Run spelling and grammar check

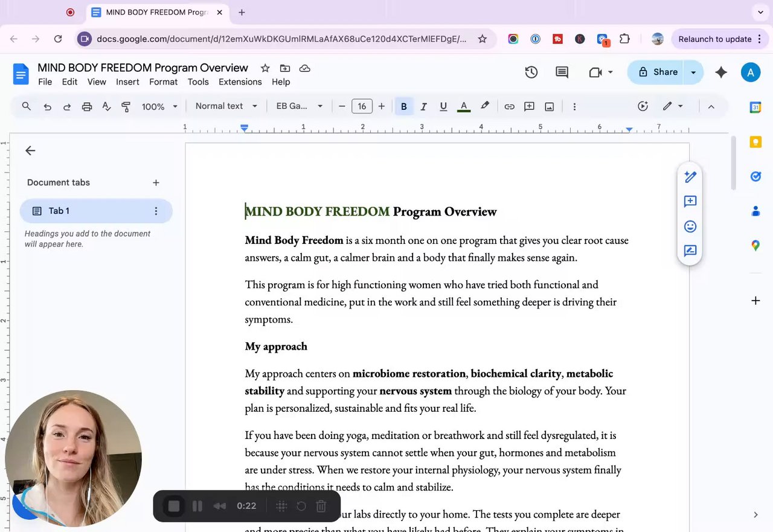(x=106, y=107)
